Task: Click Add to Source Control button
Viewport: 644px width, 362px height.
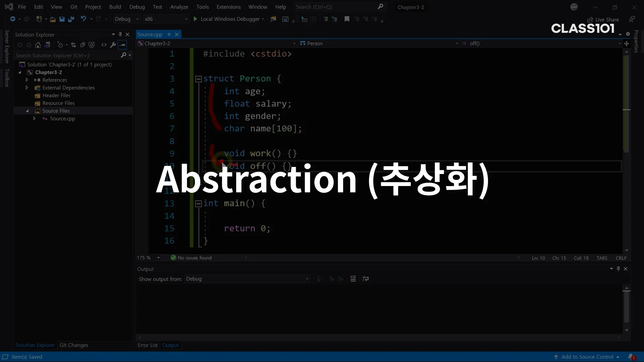Action: point(587,357)
